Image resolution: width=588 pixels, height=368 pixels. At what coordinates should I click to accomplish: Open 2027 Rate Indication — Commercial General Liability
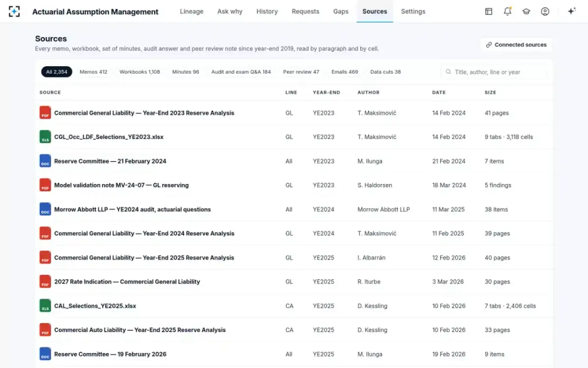[x=127, y=282]
